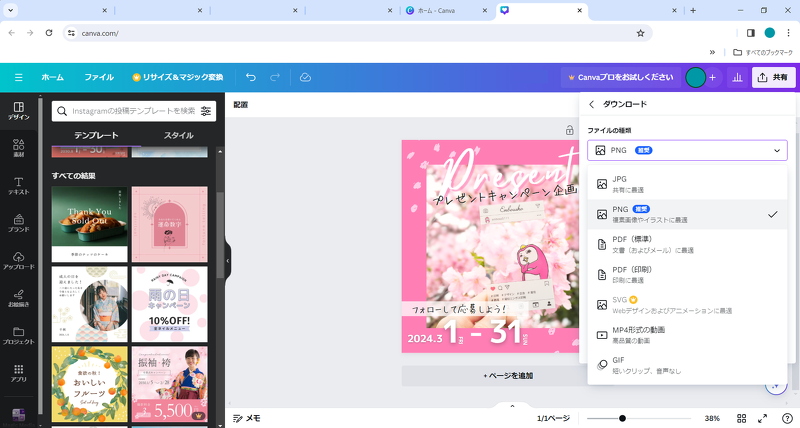Select the 振袖・袴 5,500 template
The width and height of the screenshot is (800, 428).
pos(169,384)
